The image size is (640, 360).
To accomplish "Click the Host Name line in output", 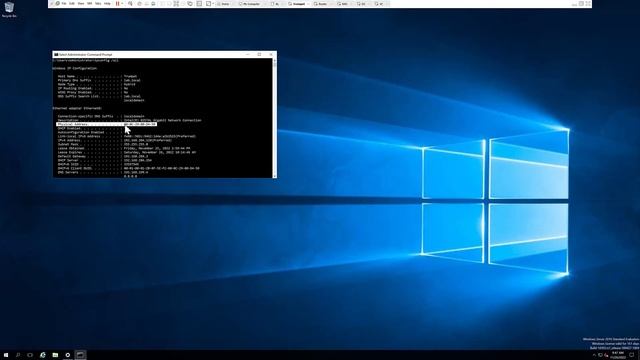I will click(97, 76).
